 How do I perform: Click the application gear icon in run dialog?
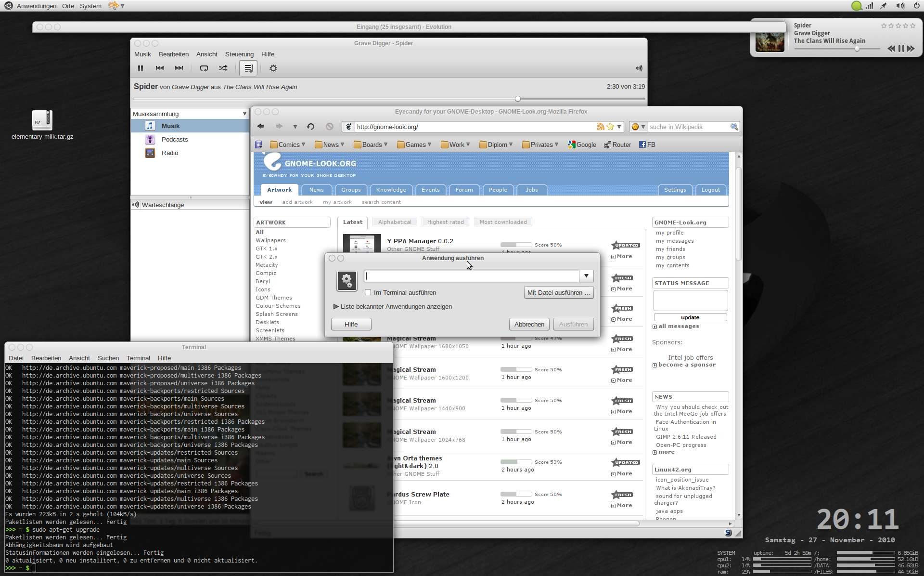click(x=347, y=281)
